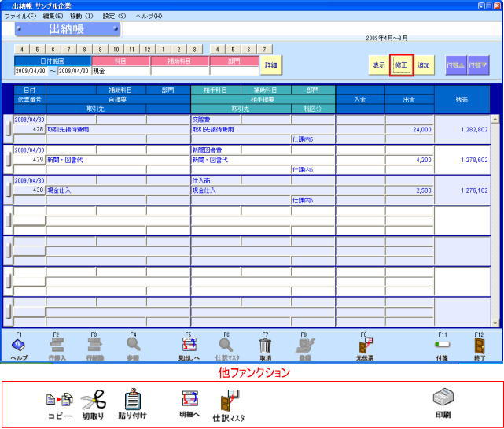Click the 残高 value 1,282,802
Image resolution: width=504 pixels, height=429 pixels.
(x=474, y=129)
